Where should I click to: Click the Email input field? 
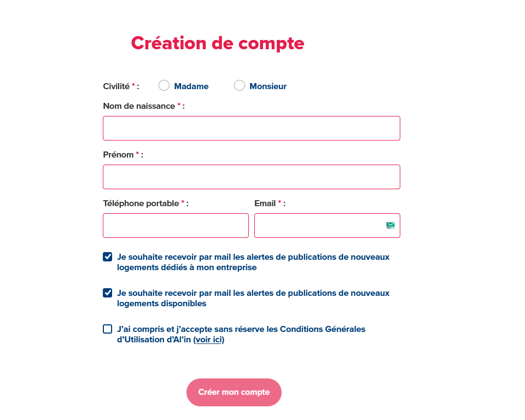tap(317, 225)
